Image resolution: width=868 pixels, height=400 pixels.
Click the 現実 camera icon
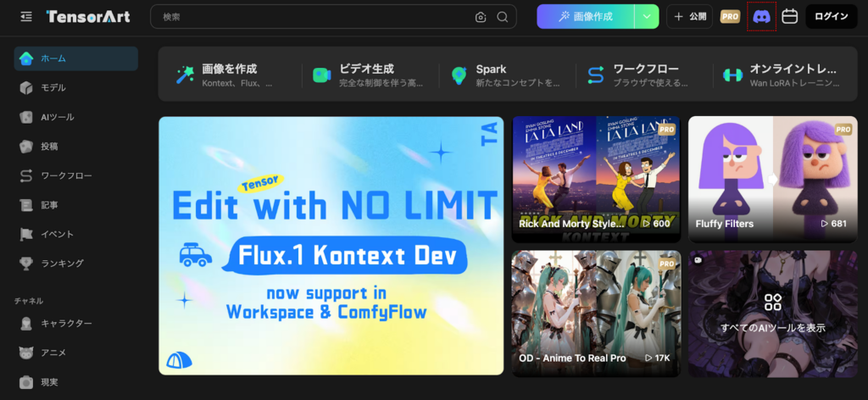pos(26,382)
